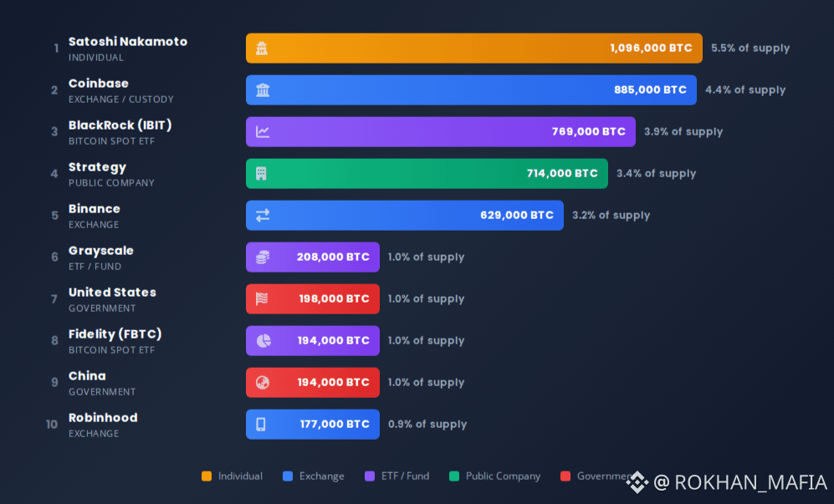Click the flag icon in United States bar
The width and height of the screenshot is (834, 504).
pyautogui.click(x=262, y=298)
